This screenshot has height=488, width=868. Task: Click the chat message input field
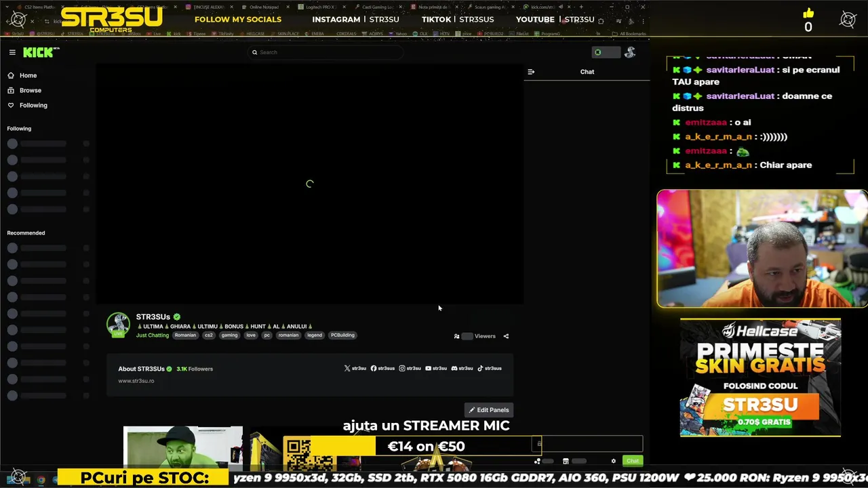(587, 444)
